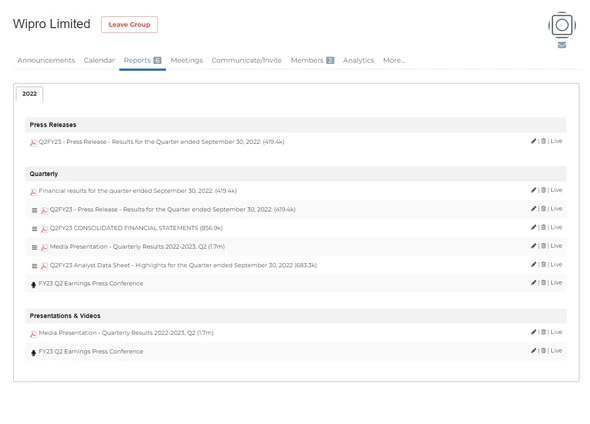Screen dimensions: 590x424
Task: Open Press Releases Q2FY23 Press Release PDF
Action: [x=161, y=142]
